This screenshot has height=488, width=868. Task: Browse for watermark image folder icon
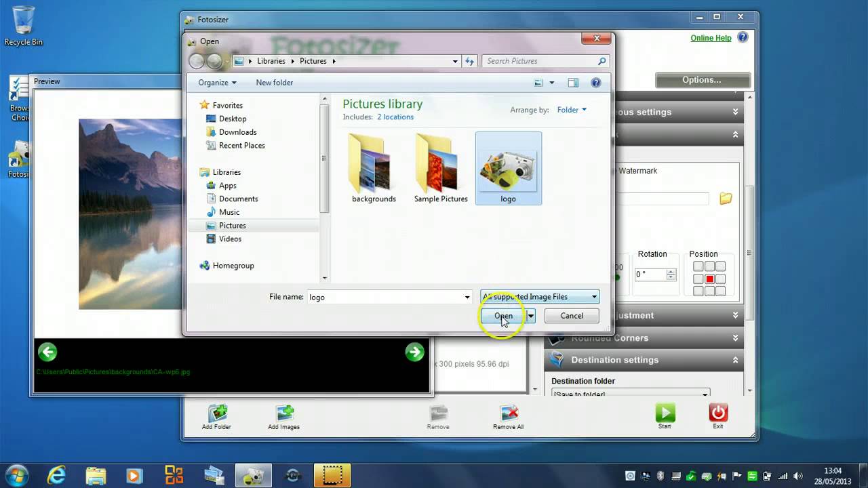(726, 199)
